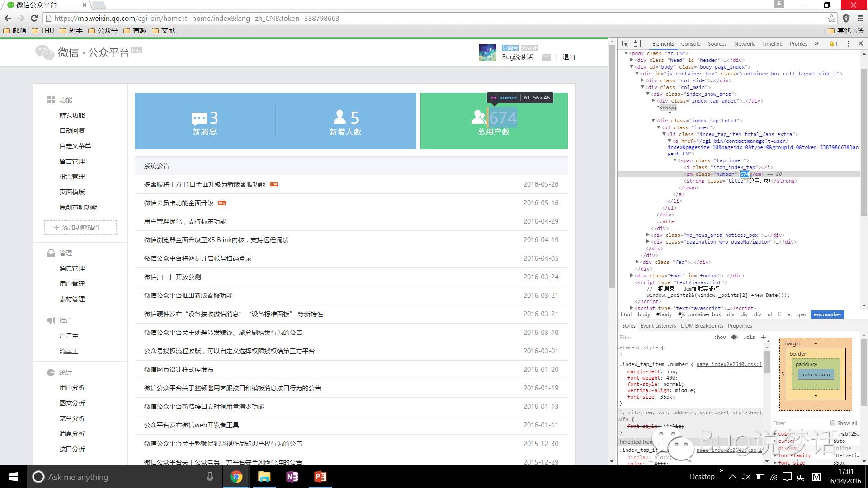Click the color swatch beside #fff value
The image size is (868, 488).
click(x=651, y=463)
